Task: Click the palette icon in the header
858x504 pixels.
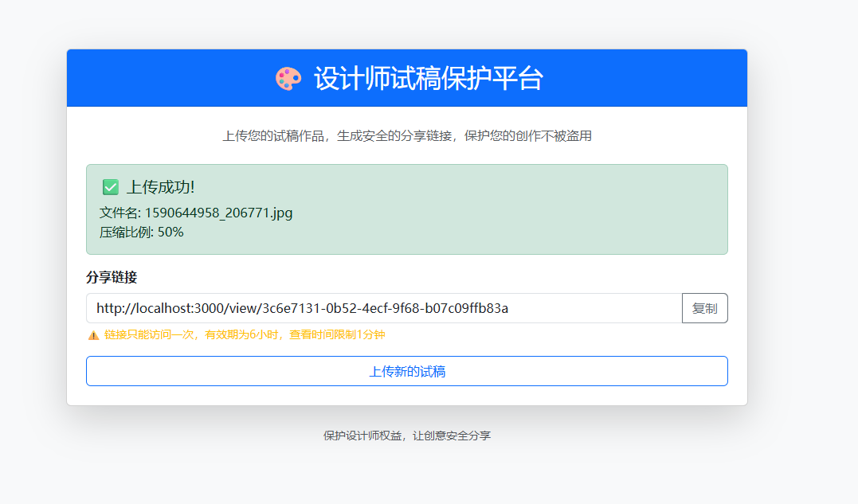Action: click(x=288, y=79)
